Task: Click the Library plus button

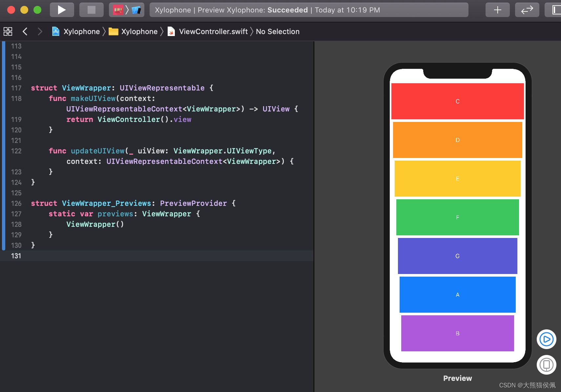Action: 497,10
